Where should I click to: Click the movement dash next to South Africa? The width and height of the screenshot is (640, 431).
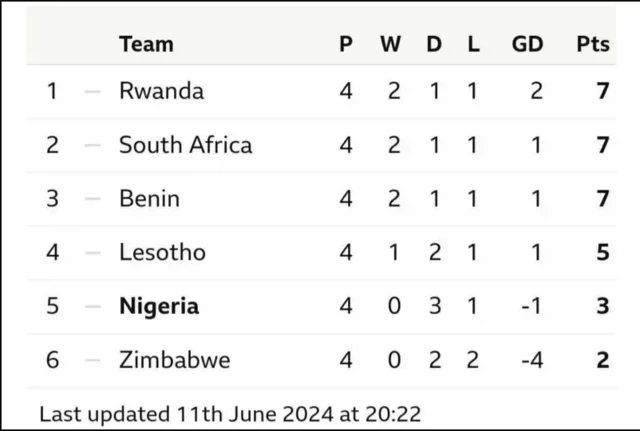(x=93, y=145)
